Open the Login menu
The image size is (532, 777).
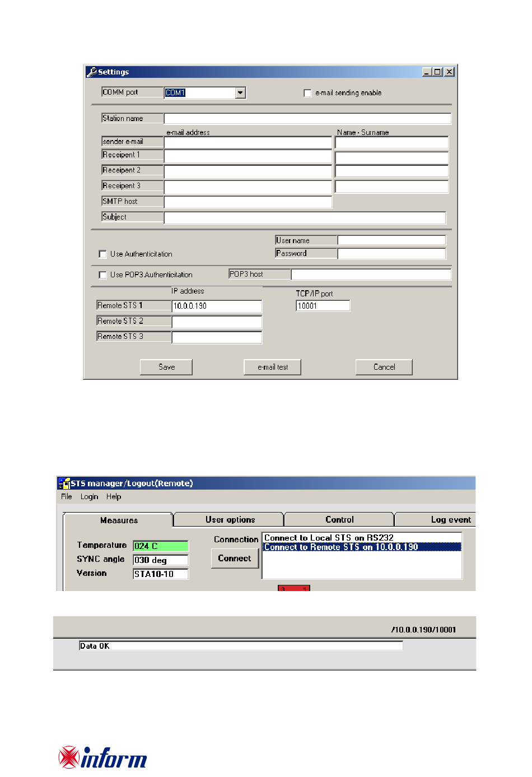click(89, 496)
